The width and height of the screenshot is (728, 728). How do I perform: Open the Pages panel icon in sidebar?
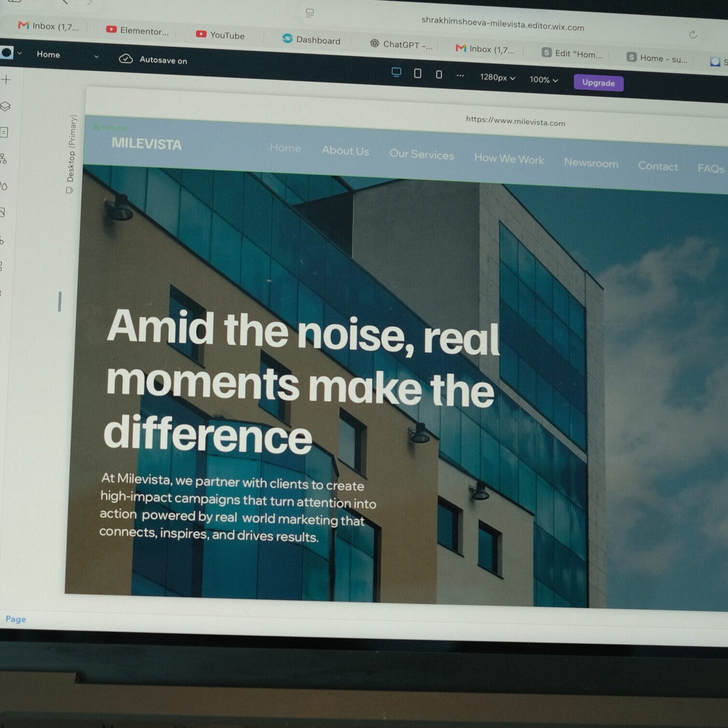click(4, 132)
